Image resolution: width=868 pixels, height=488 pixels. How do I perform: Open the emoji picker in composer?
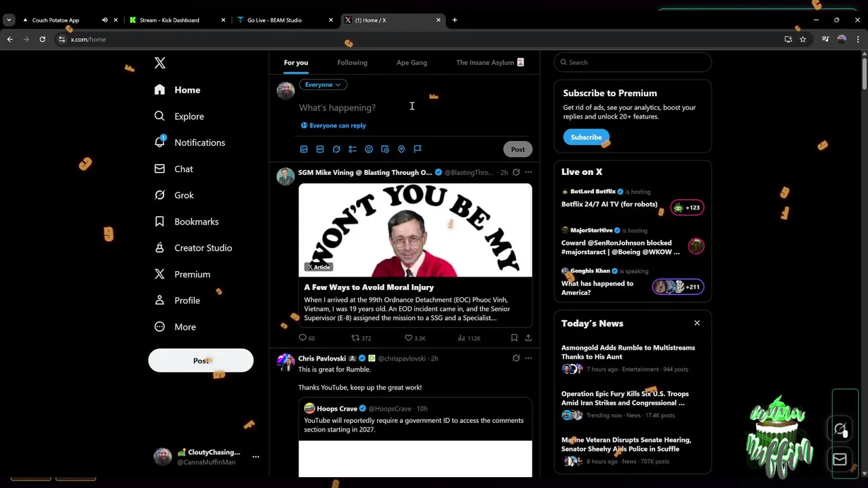pyautogui.click(x=369, y=149)
